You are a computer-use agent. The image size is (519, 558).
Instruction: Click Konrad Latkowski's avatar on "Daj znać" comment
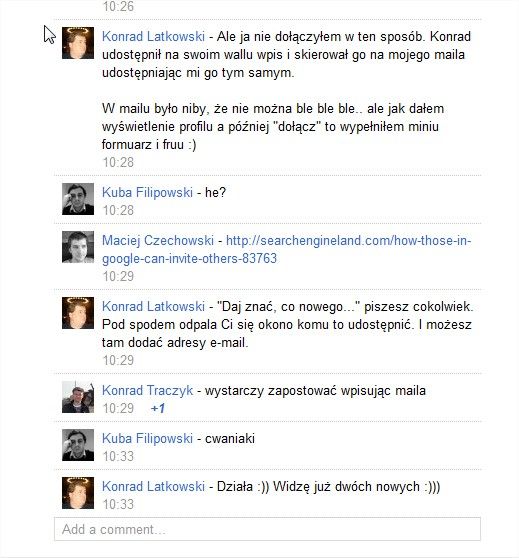click(x=78, y=313)
